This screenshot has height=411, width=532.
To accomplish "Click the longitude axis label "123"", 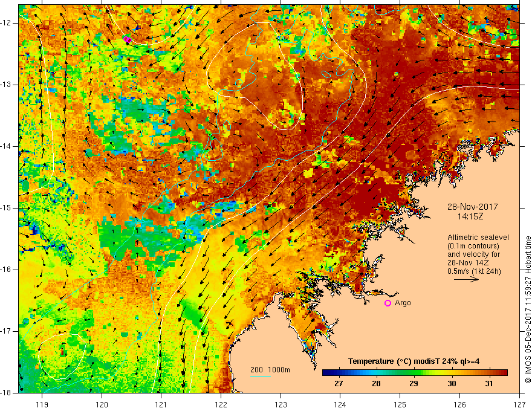I will coord(281,404).
